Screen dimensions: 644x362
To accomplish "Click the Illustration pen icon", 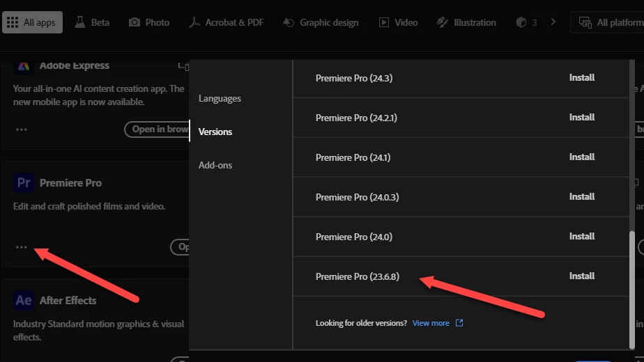I will pyautogui.click(x=443, y=22).
